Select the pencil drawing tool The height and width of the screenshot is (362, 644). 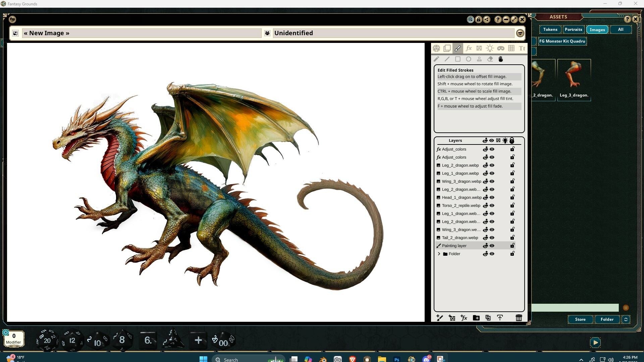tap(436, 59)
